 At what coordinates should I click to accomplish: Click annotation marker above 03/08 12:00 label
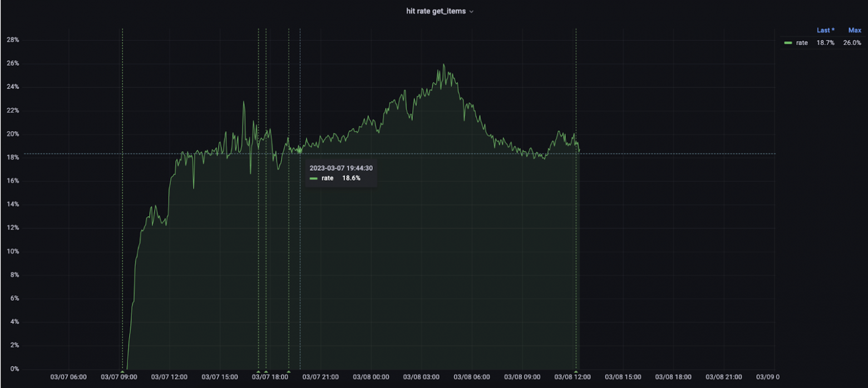(x=576, y=371)
